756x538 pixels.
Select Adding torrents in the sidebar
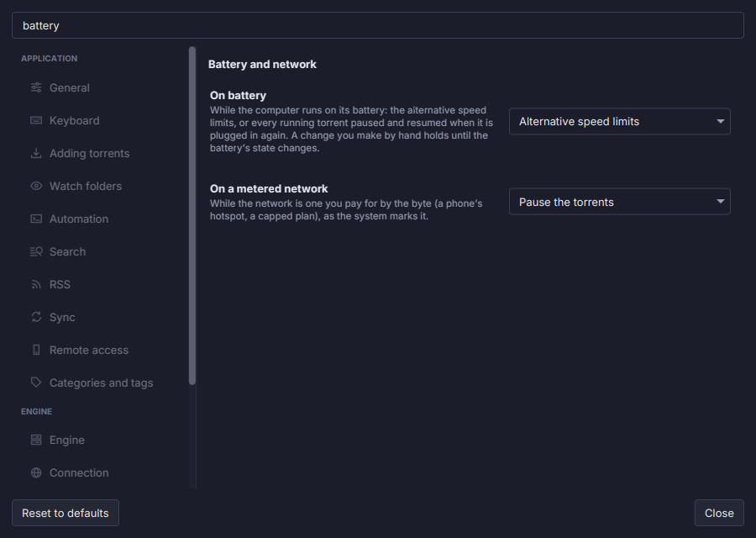click(x=102, y=153)
